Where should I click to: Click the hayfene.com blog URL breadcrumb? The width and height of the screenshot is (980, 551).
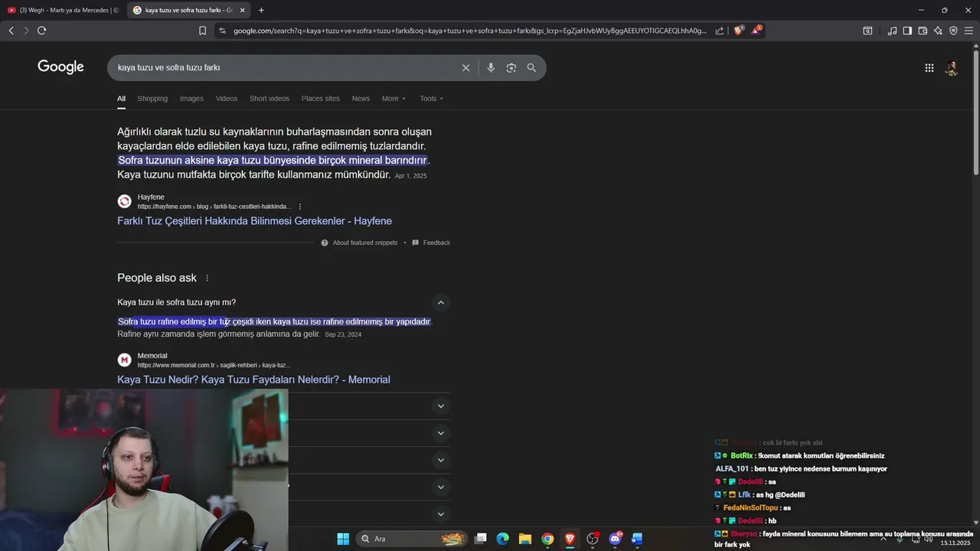[x=214, y=207]
